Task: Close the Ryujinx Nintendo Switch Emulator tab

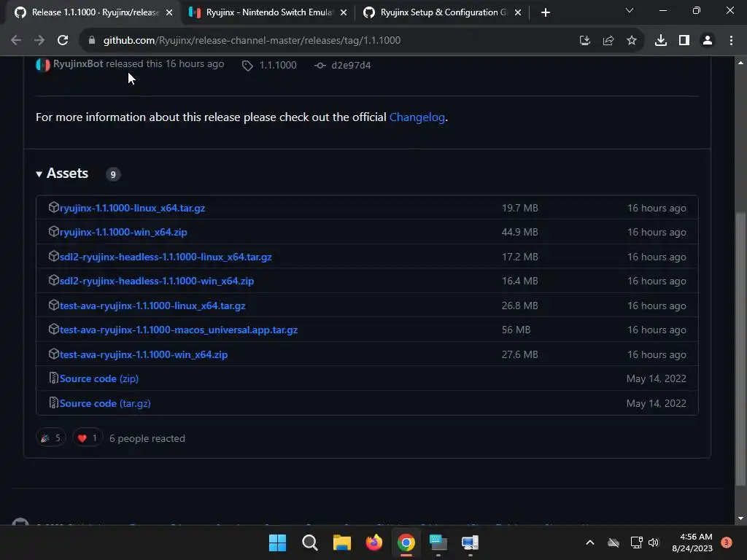Action: [344, 12]
